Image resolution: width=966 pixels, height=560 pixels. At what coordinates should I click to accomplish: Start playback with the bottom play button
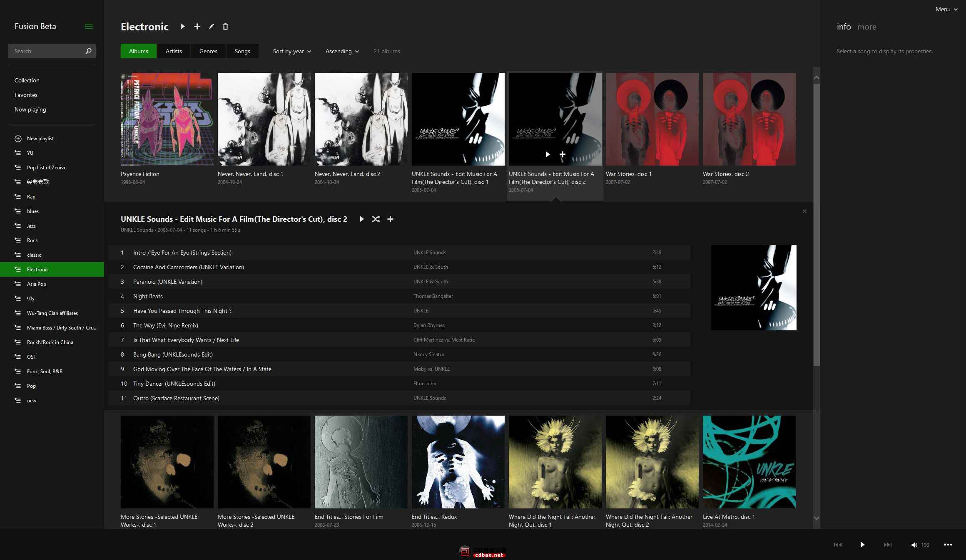coord(862,545)
